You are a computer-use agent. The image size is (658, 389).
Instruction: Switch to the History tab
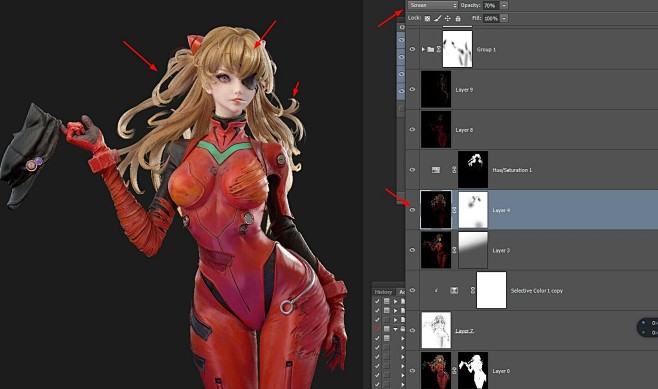[x=383, y=292]
